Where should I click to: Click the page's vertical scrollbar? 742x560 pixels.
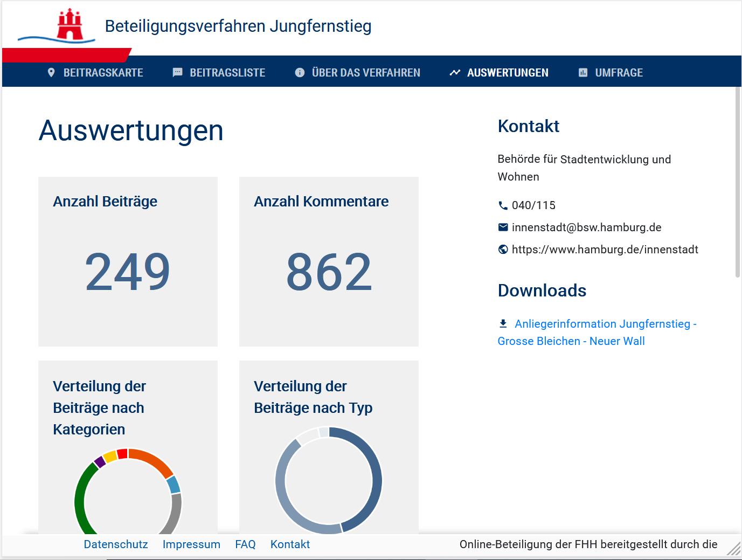pos(738,182)
